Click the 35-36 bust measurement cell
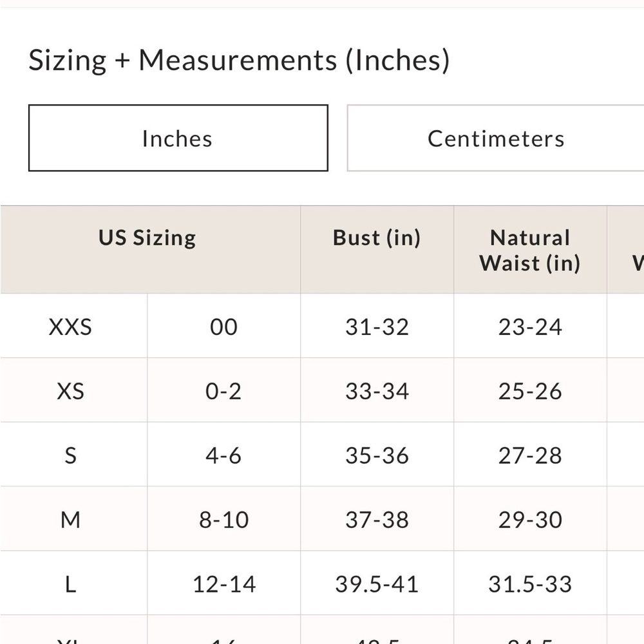Screen dimensions: 644x644 point(377,456)
